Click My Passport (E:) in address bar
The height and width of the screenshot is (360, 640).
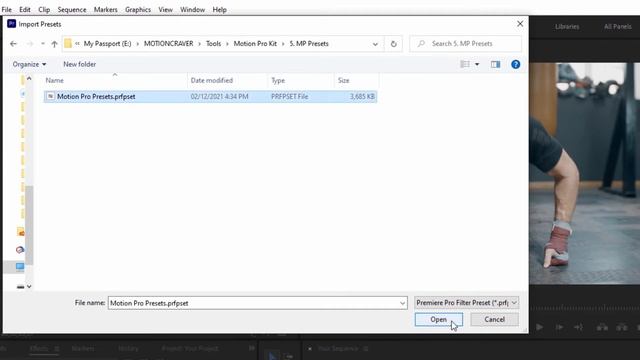click(107, 44)
